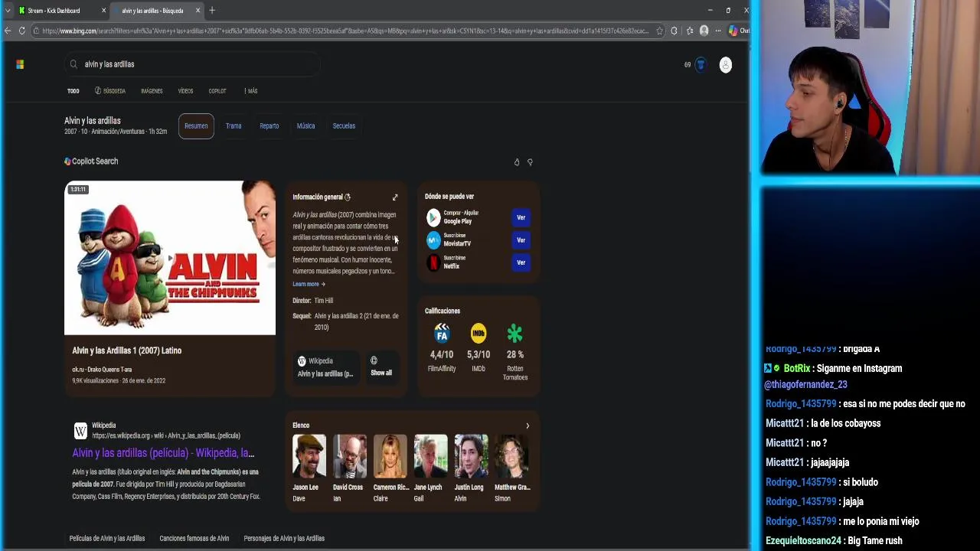The width and height of the screenshot is (980, 551).
Task: Click the Sequel Alvin y las ardillas 2 text
Action: pyautogui.click(x=356, y=321)
